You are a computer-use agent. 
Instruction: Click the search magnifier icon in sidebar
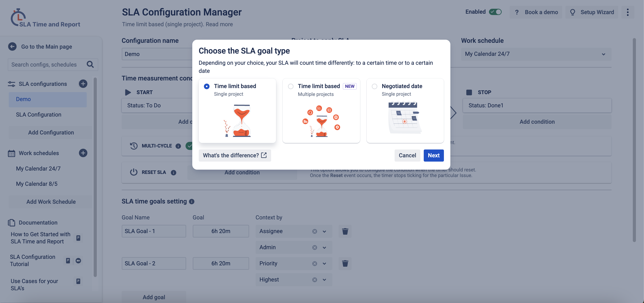(x=90, y=65)
